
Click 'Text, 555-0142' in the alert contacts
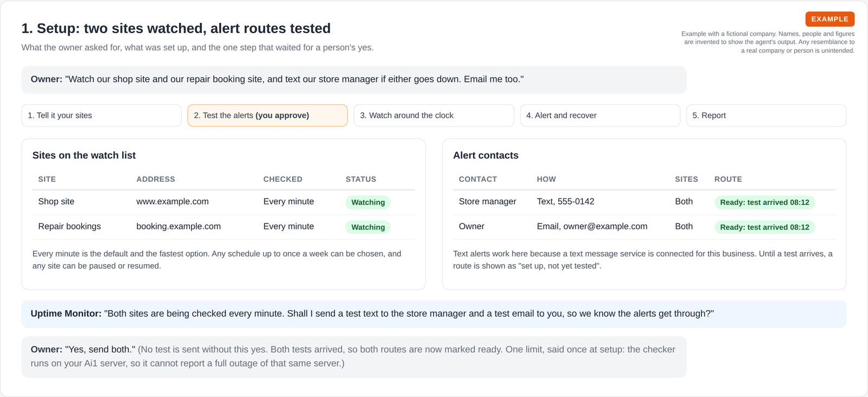pyautogui.click(x=565, y=202)
